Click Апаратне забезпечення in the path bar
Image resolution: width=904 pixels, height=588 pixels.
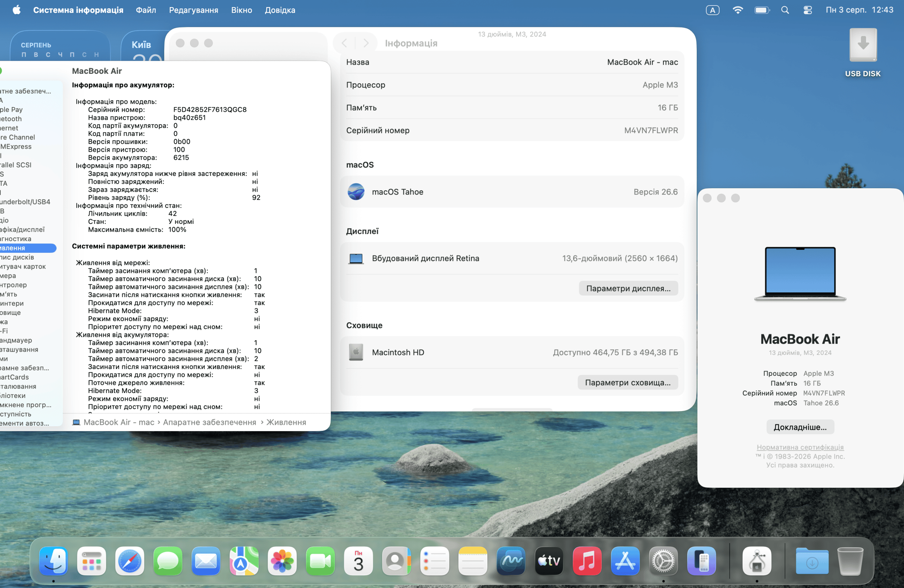(x=210, y=422)
